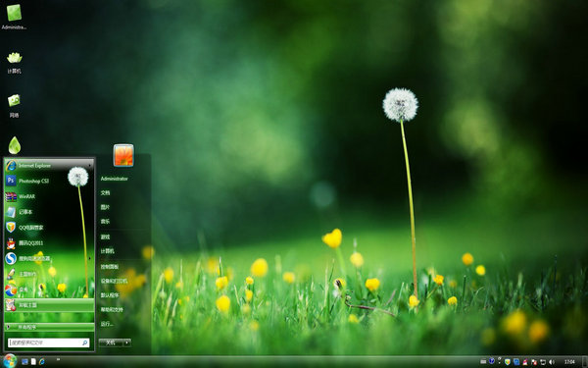
Task: Select the highlighted 卸载主题 entry
Action: point(49,305)
